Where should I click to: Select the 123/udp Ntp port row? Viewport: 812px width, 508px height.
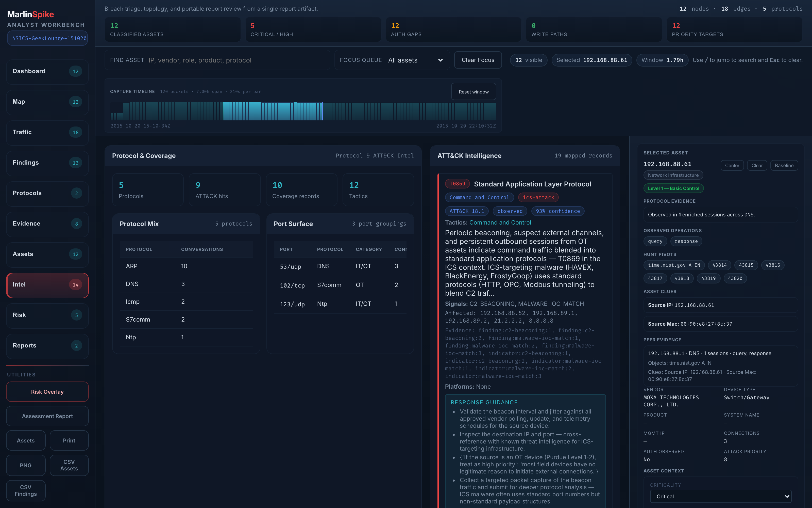[x=340, y=304]
